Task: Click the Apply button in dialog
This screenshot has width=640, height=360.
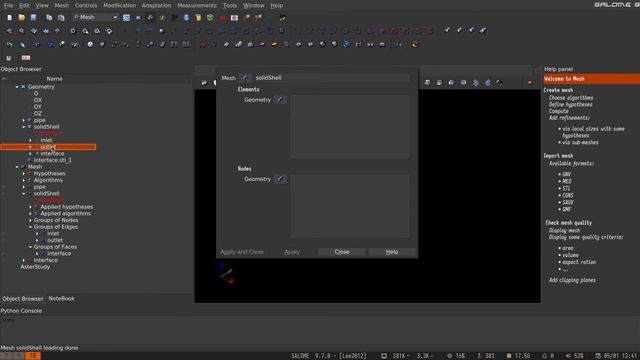Action: [x=292, y=252]
